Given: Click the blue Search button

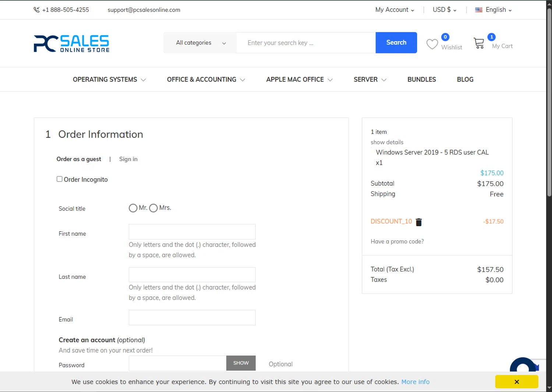Looking at the screenshot, I should coord(396,43).
